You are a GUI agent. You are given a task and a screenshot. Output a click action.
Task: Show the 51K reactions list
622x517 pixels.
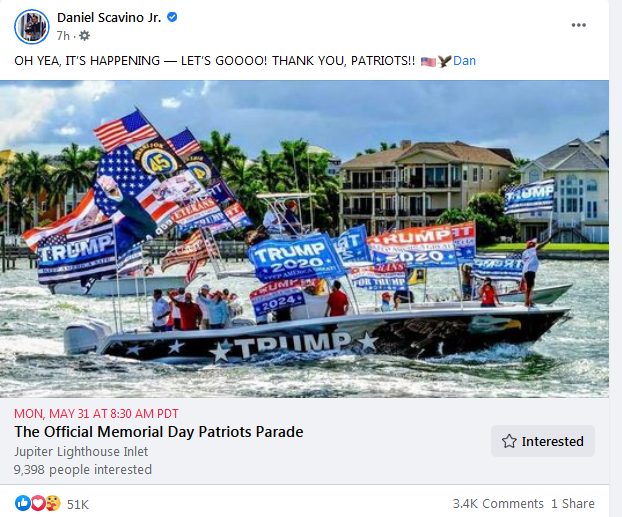pos(78,504)
